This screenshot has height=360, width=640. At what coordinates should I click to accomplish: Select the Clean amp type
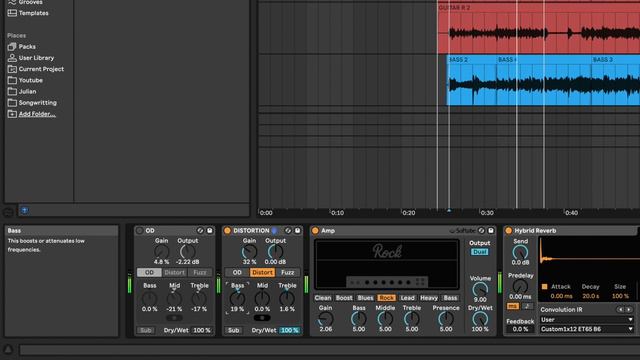323,298
